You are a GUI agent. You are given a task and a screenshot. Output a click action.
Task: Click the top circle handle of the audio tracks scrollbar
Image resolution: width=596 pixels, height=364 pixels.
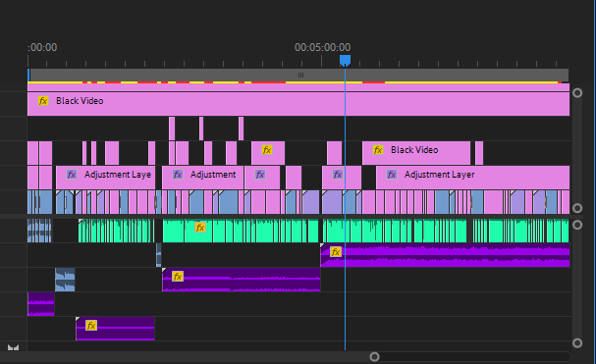pos(577,225)
